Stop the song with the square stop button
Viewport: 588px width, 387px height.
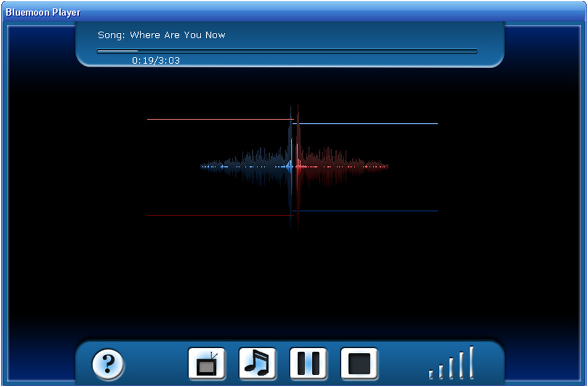point(359,363)
